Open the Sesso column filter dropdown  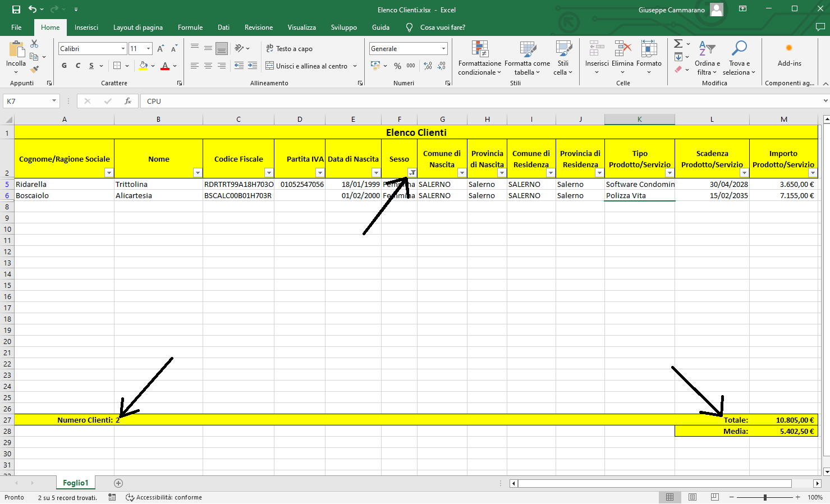click(x=412, y=173)
